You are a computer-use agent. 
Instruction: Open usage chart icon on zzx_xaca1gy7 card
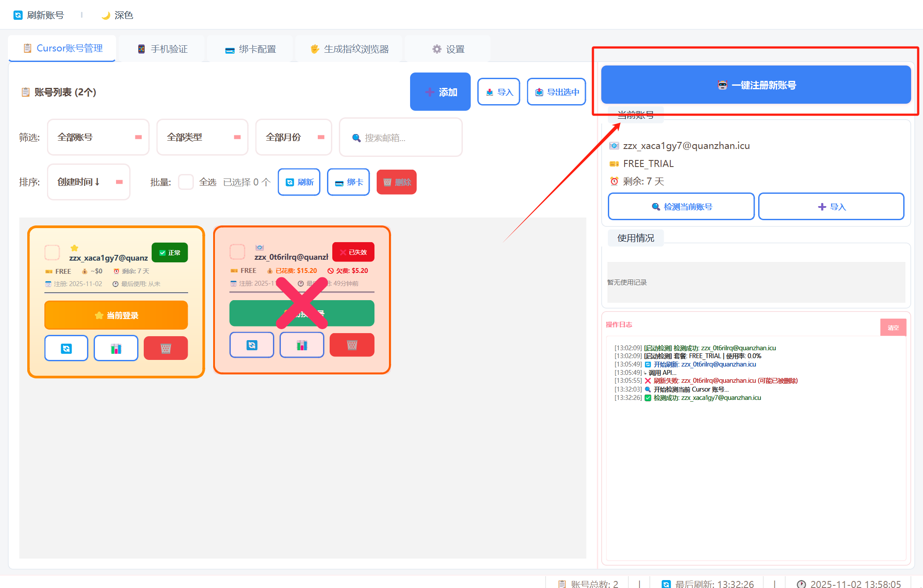click(116, 348)
